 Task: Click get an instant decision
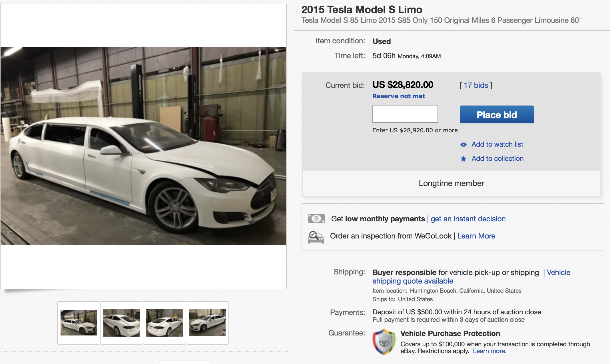(468, 219)
